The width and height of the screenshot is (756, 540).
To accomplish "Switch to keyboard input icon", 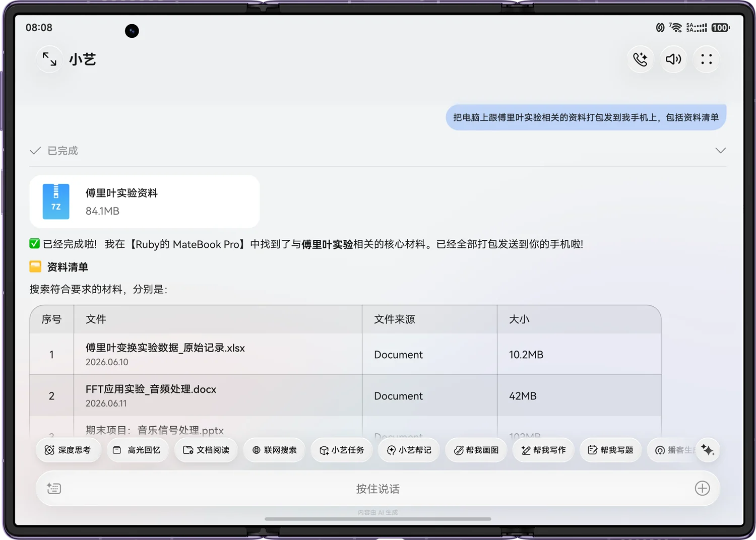I will pyautogui.click(x=54, y=488).
